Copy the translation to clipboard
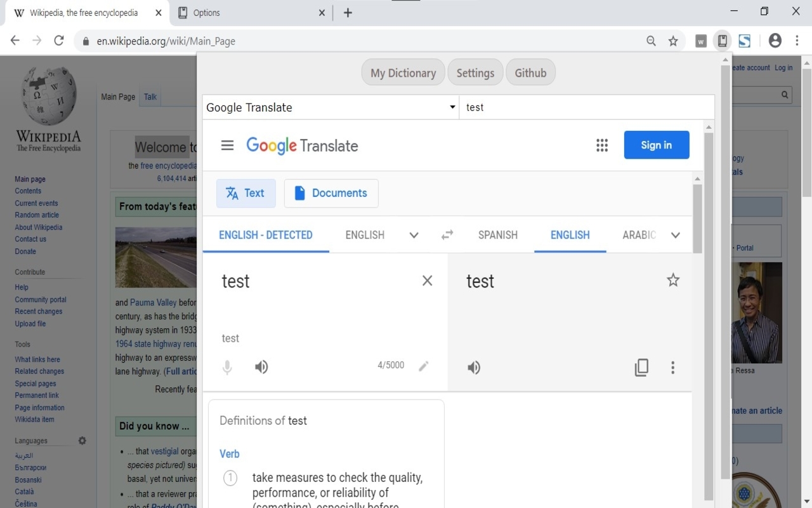 (x=641, y=368)
